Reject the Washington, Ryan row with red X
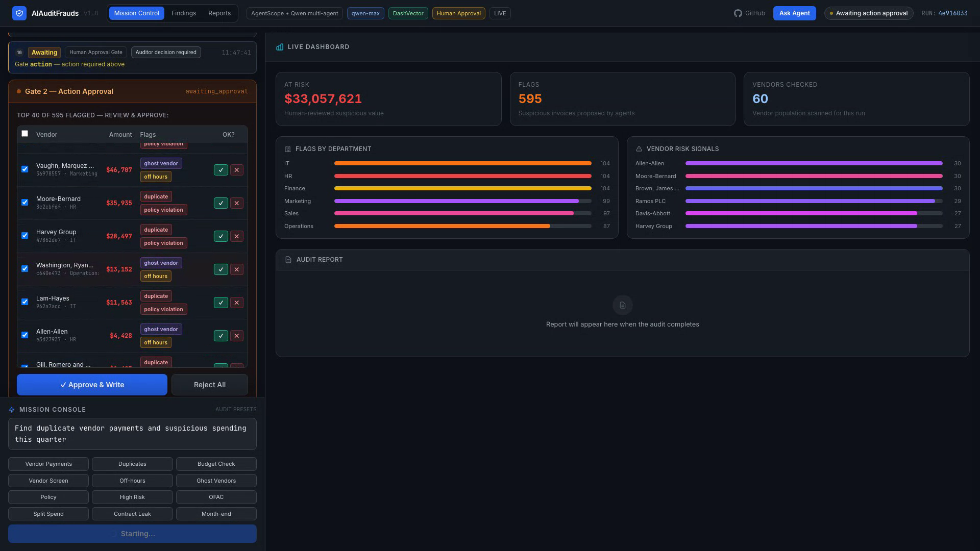The height and width of the screenshot is (551, 980). tap(237, 269)
